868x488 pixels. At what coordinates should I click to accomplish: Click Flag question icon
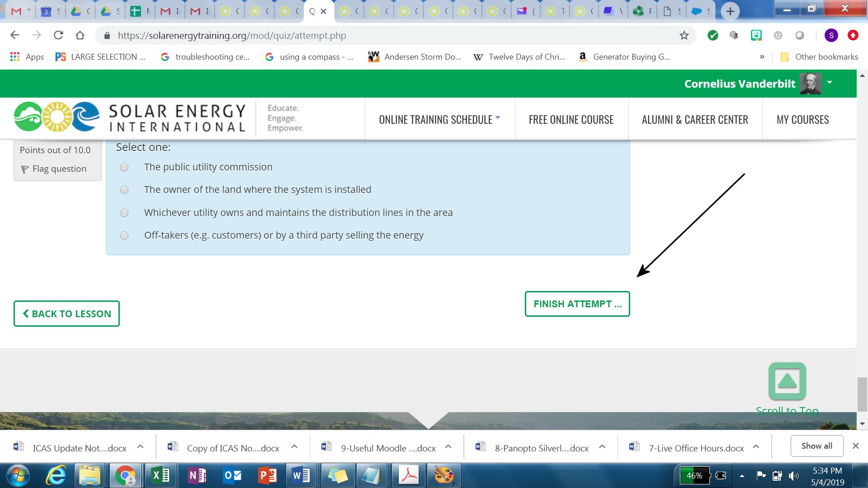[25, 169]
